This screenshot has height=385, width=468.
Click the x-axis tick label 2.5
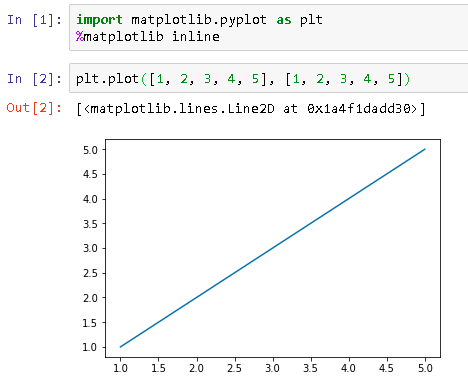click(x=234, y=368)
